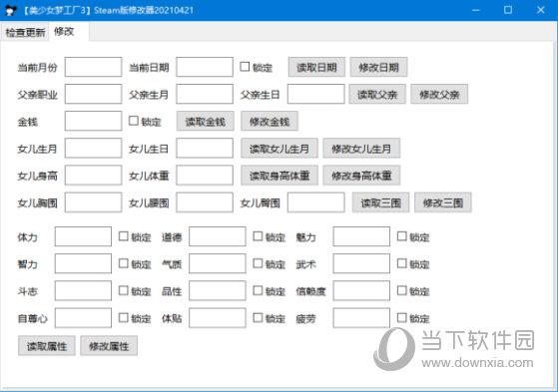Click the 疲劳 input field
This screenshot has height=392, width=558.
click(x=361, y=317)
